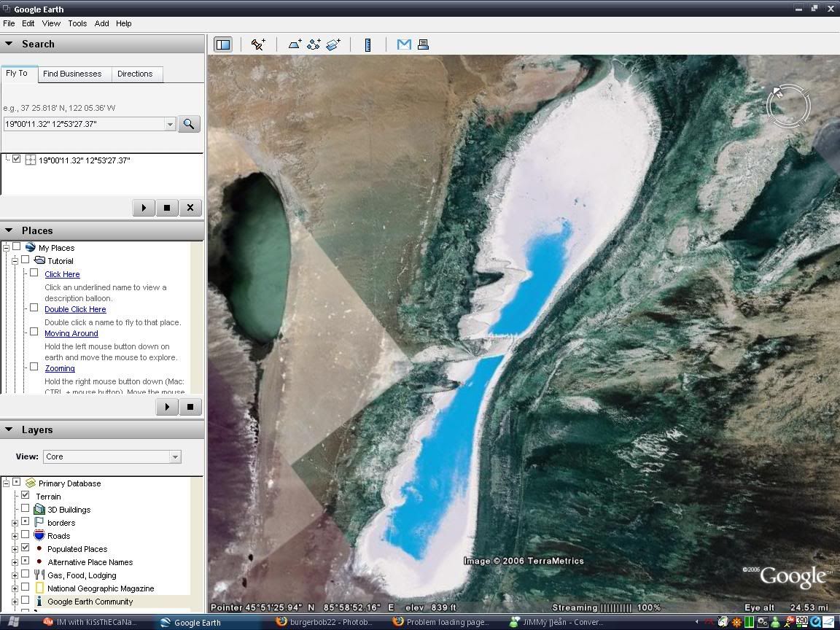Image resolution: width=840 pixels, height=630 pixels.
Task: Open the Moving Around tutorial link
Action: tap(71, 333)
